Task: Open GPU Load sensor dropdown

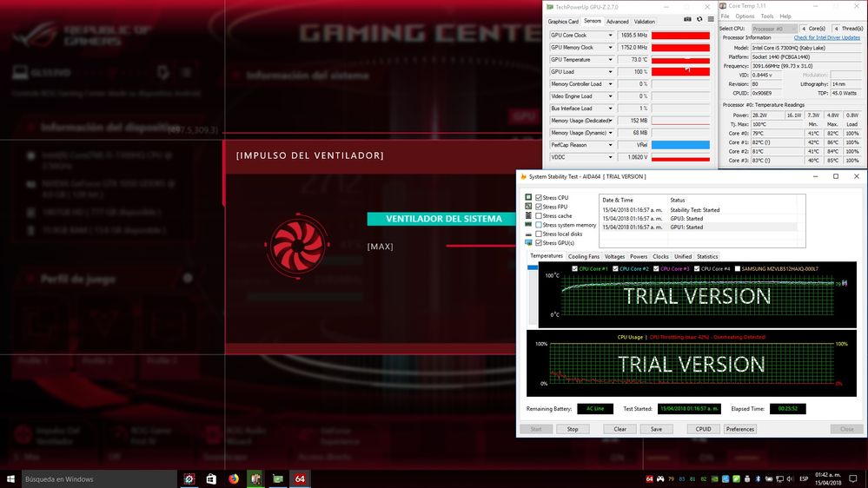Action: 610,72
